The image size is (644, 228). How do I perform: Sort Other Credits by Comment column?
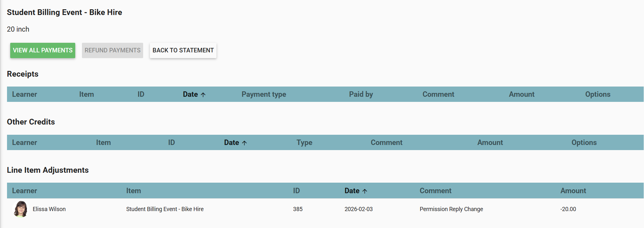click(x=386, y=143)
